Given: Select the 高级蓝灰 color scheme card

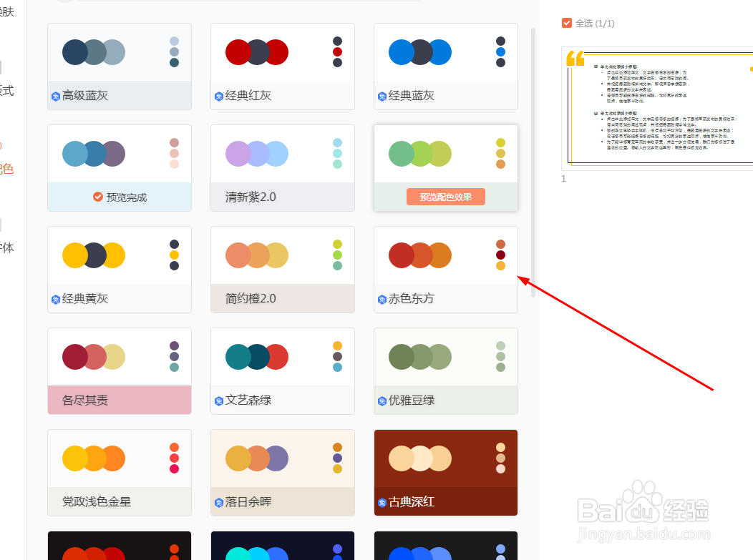Looking at the screenshot, I should point(120,67).
